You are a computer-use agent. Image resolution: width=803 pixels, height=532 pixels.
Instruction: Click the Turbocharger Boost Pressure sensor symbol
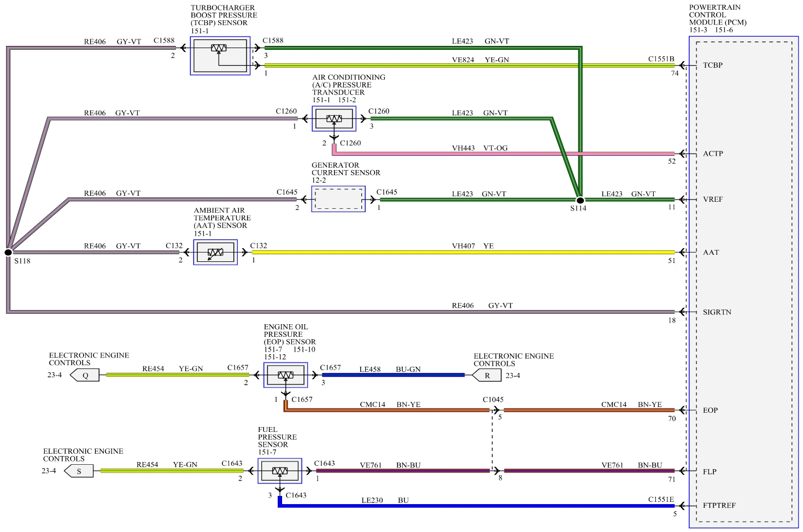[x=220, y=56]
